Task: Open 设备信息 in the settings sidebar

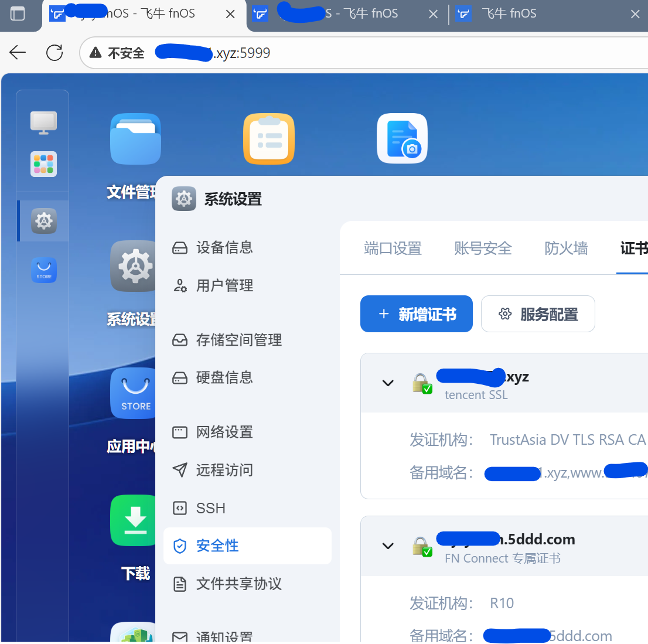Action: click(x=247, y=248)
